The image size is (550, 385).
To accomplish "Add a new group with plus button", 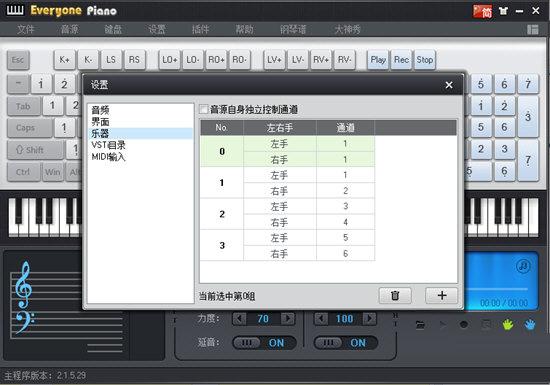I will click(442, 295).
